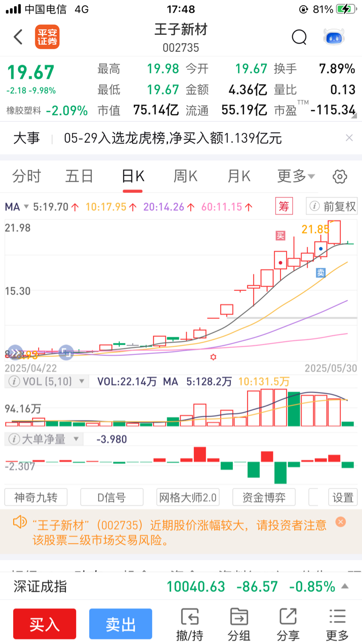Open the 设置 indicator settings button
This screenshot has width=362, height=644.
[343, 497]
